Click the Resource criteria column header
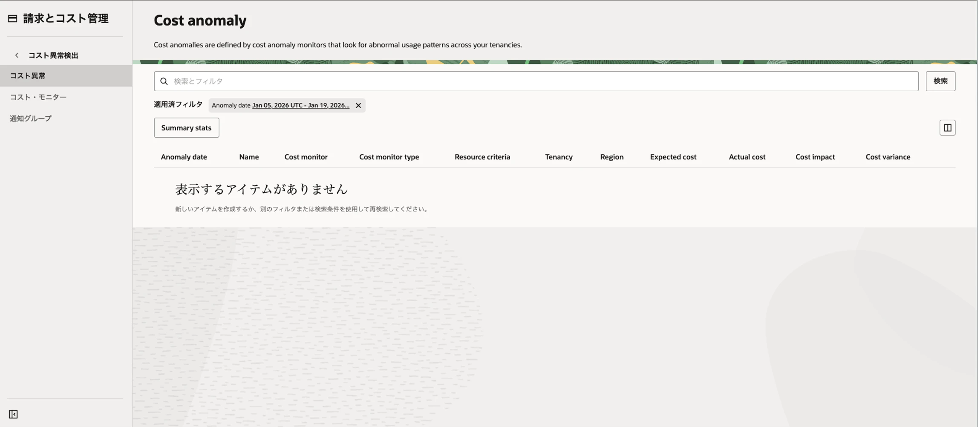The image size is (980, 427). (482, 157)
